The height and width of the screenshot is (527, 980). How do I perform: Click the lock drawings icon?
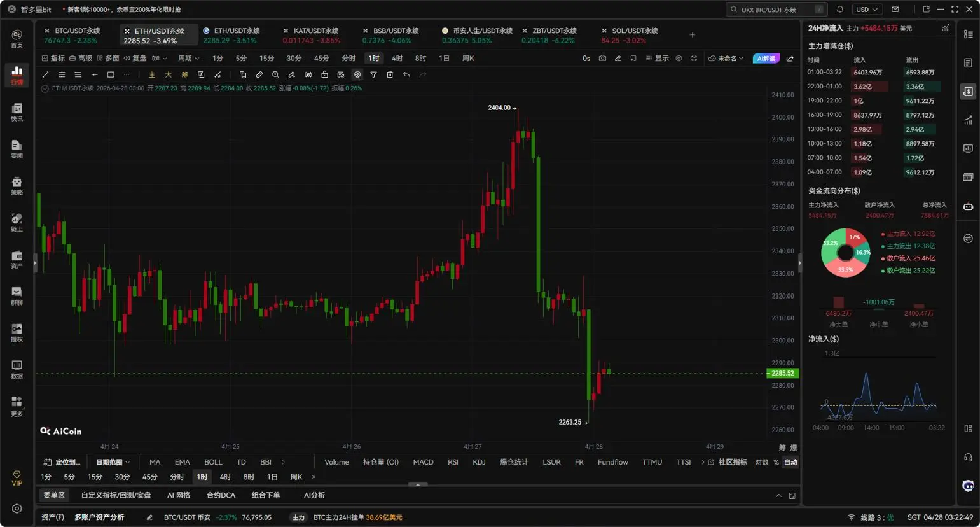[x=324, y=74]
